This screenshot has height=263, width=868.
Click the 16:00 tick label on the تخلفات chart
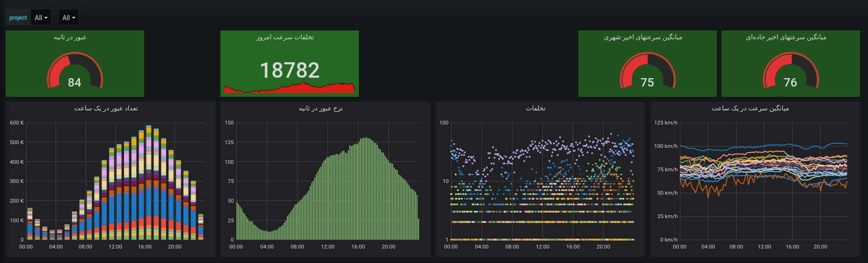573,247
